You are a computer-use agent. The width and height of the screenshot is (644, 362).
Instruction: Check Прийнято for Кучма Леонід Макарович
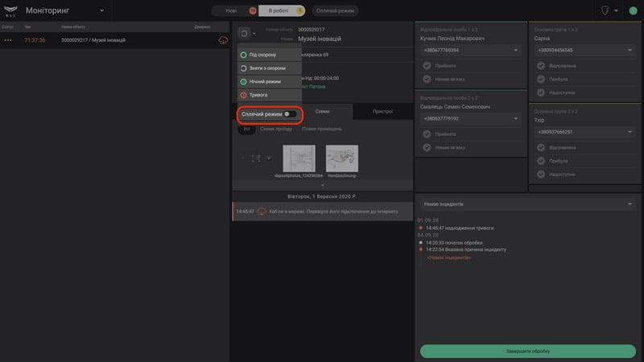[x=427, y=66]
